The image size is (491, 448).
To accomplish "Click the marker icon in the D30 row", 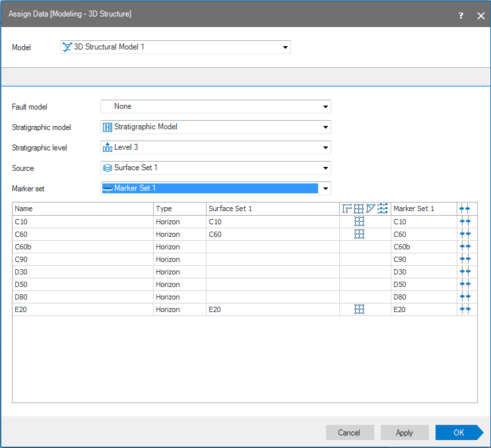I will (x=465, y=272).
